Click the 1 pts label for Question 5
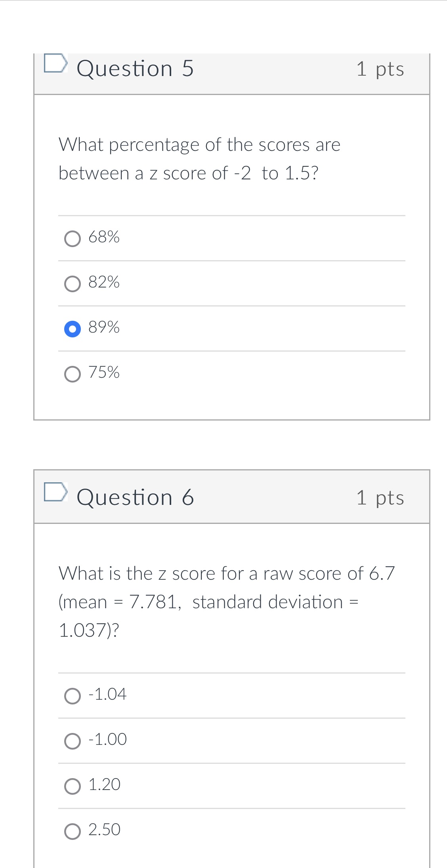 pyautogui.click(x=380, y=69)
